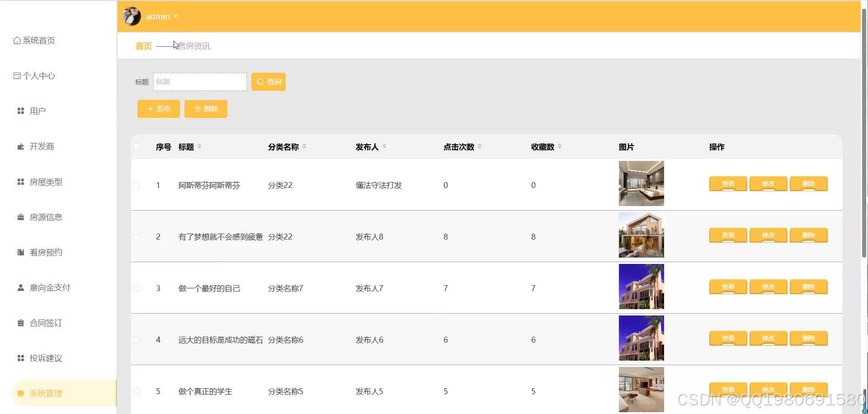Click the card icon beside 个人中心
Screen dimensions: 868x414
(17, 76)
